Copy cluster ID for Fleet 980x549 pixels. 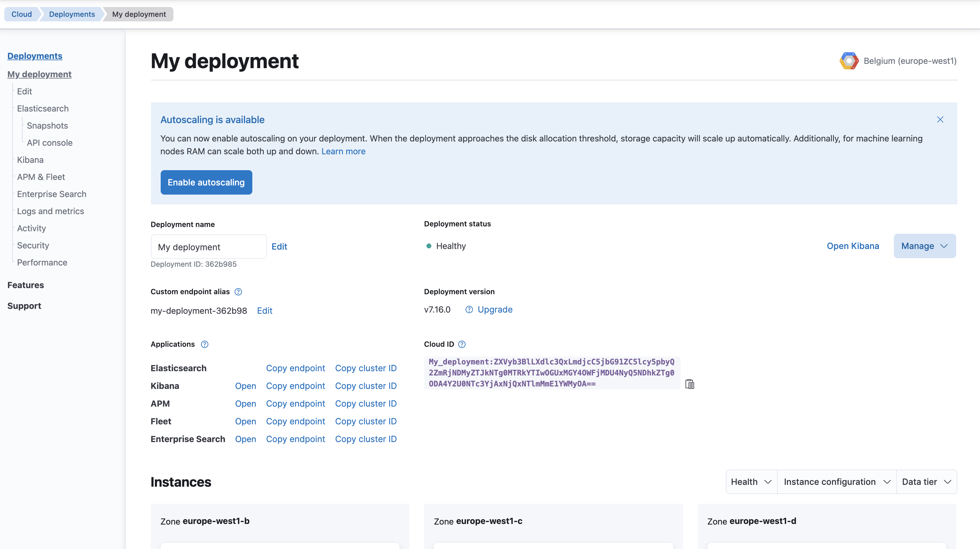(366, 422)
